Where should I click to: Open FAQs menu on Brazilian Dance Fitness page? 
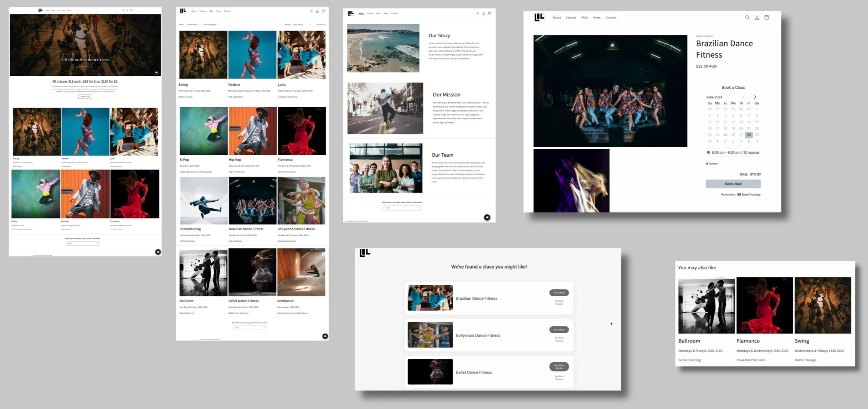point(584,18)
